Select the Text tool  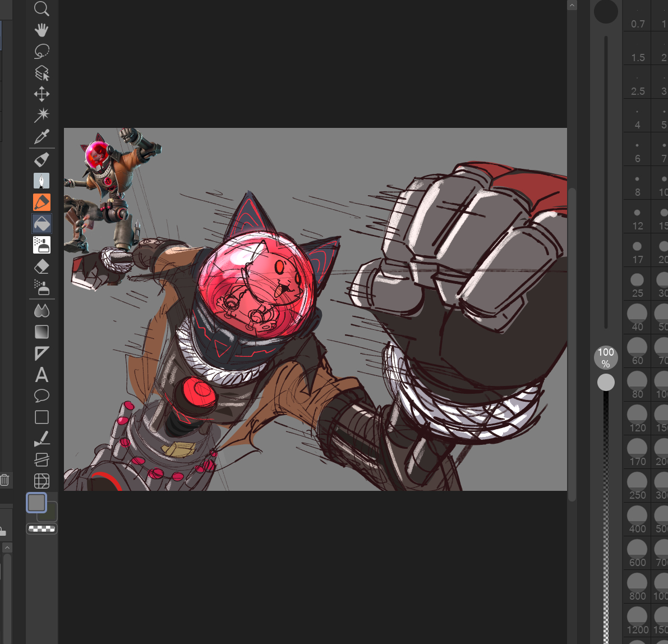(42, 375)
